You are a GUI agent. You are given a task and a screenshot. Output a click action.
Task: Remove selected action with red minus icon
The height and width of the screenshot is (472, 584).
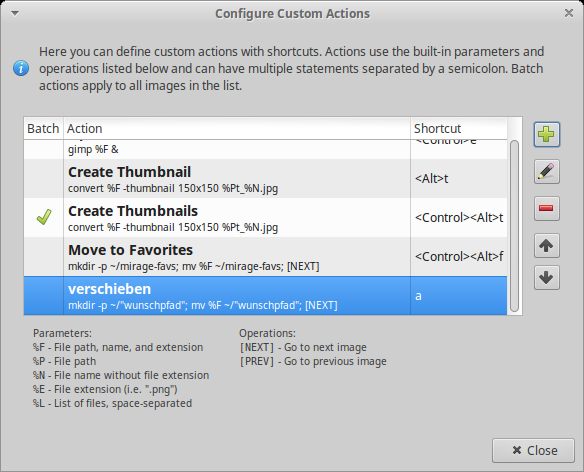pyautogui.click(x=546, y=208)
